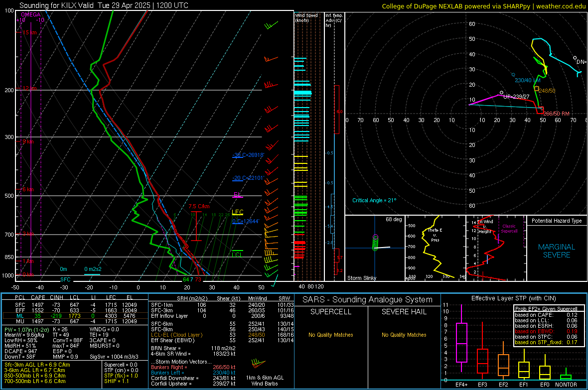Click the 'LCL-EL (Cloud Layer)' row
This screenshot has height=390, width=588.
coord(221,335)
